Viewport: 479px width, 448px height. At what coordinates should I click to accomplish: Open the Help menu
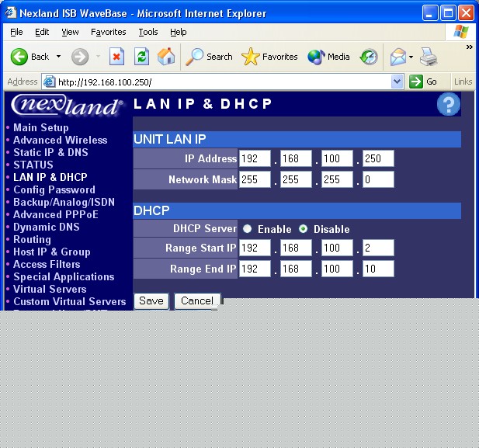179,32
